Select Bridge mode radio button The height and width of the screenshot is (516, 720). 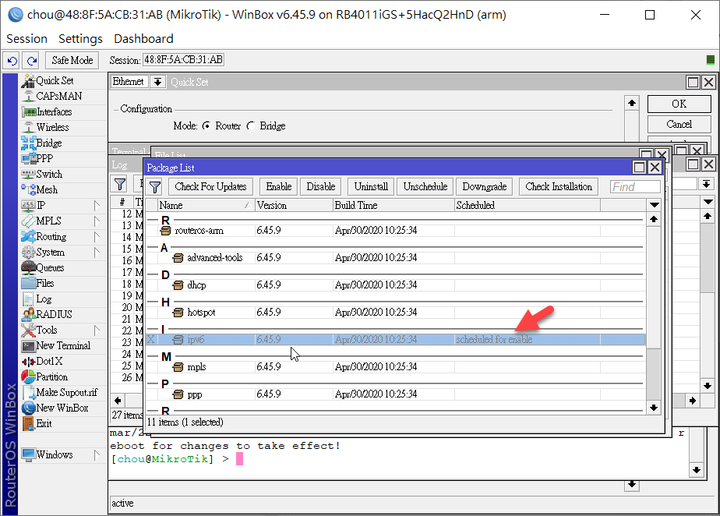[x=251, y=126]
